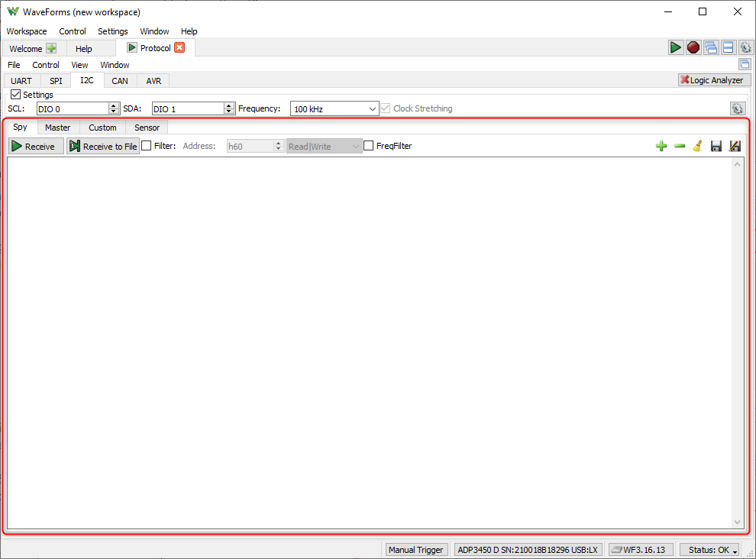
Task: Open the Protocol instrument Window menu
Action: (115, 65)
